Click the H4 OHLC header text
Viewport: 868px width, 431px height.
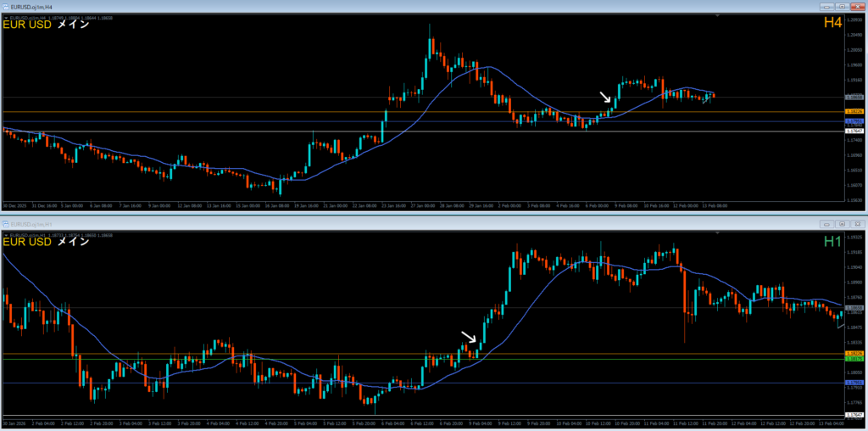(x=61, y=18)
